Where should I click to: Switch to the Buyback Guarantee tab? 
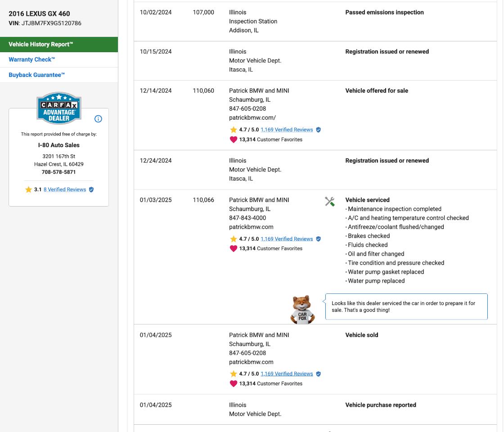[x=36, y=75]
